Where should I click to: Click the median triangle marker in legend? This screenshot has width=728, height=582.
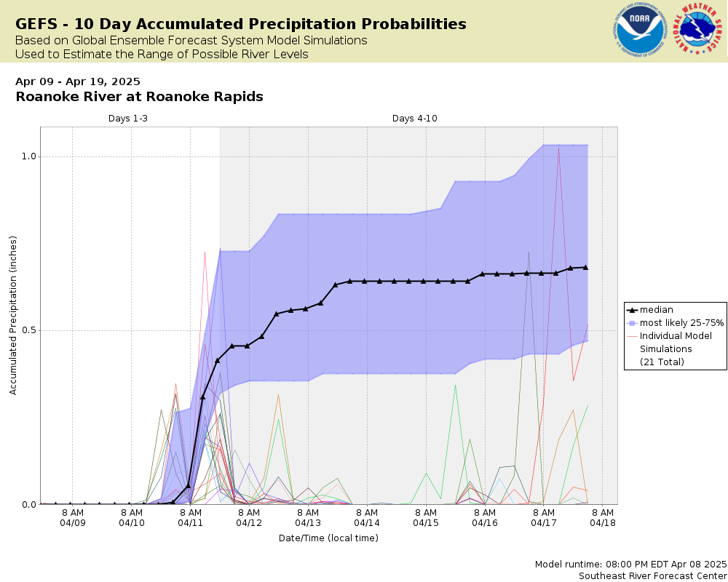pyautogui.click(x=631, y=310)
